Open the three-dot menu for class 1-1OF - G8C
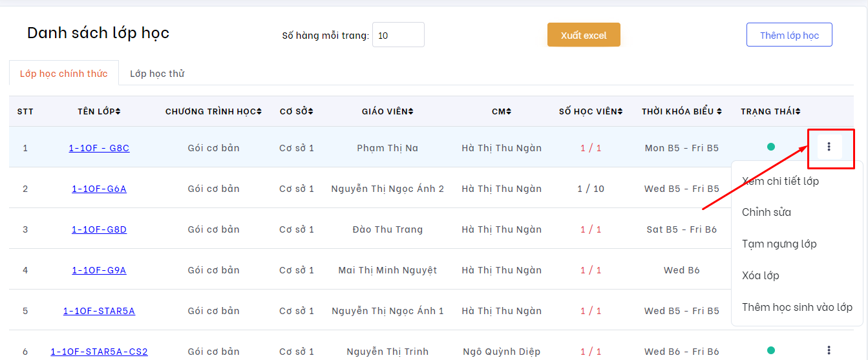Viewport: 868px width, 360px height. (829, 147)
